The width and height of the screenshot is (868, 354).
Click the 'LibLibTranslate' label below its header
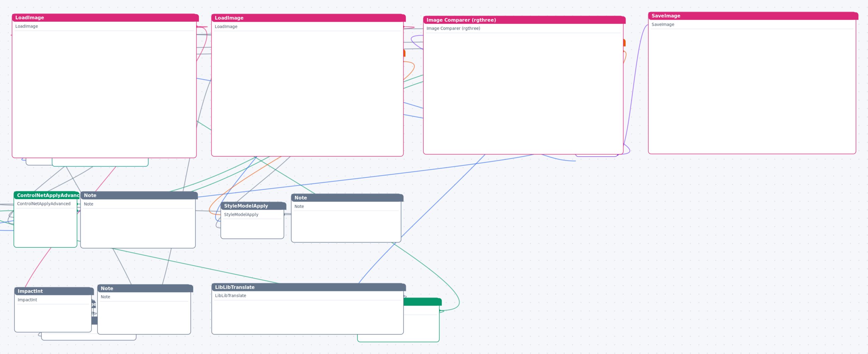230,296
